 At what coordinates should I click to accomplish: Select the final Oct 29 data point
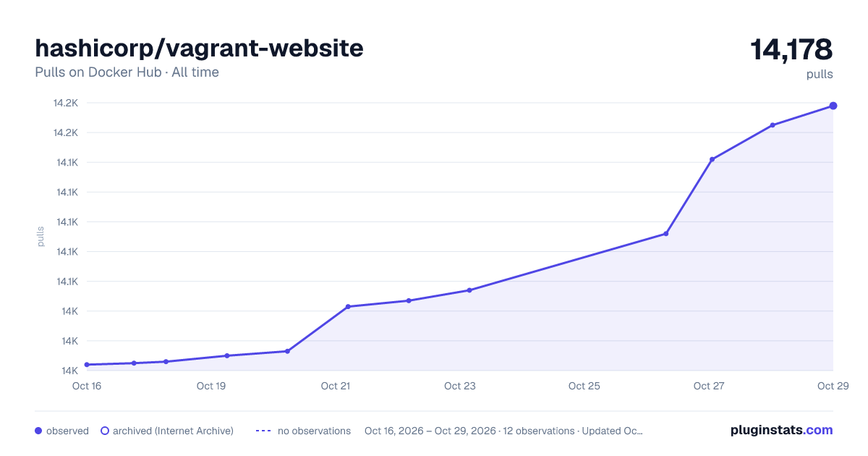tap(833, 106)
